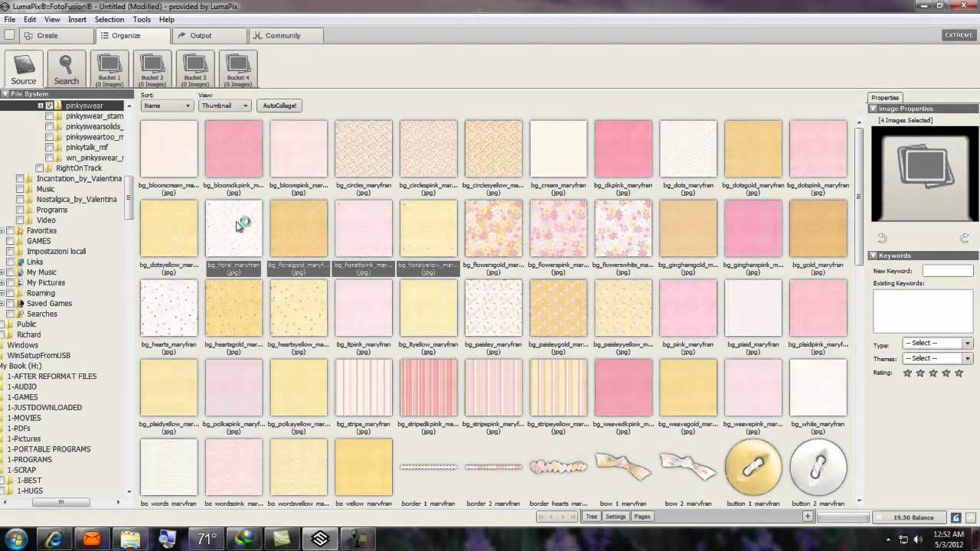Open the Edit menu
The height and width of the screenshot is (551, 980).
(30, 19)
